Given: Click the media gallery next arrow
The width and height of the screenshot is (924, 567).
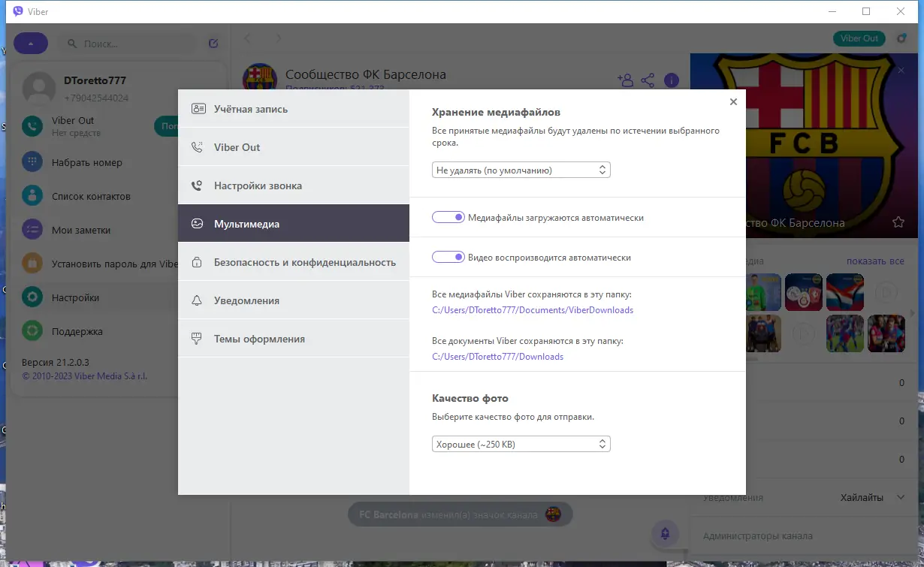Looking at the screenshot, I should 913,312.
